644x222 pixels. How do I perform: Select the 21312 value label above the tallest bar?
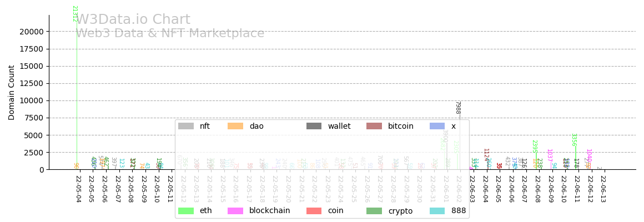point(74,14)
